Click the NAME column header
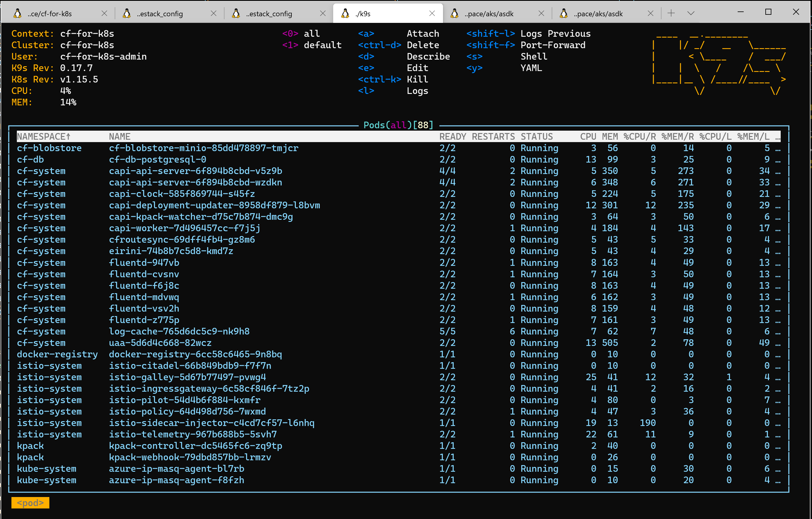The width and height of the screenshot is (812, 519). [120, 137]
